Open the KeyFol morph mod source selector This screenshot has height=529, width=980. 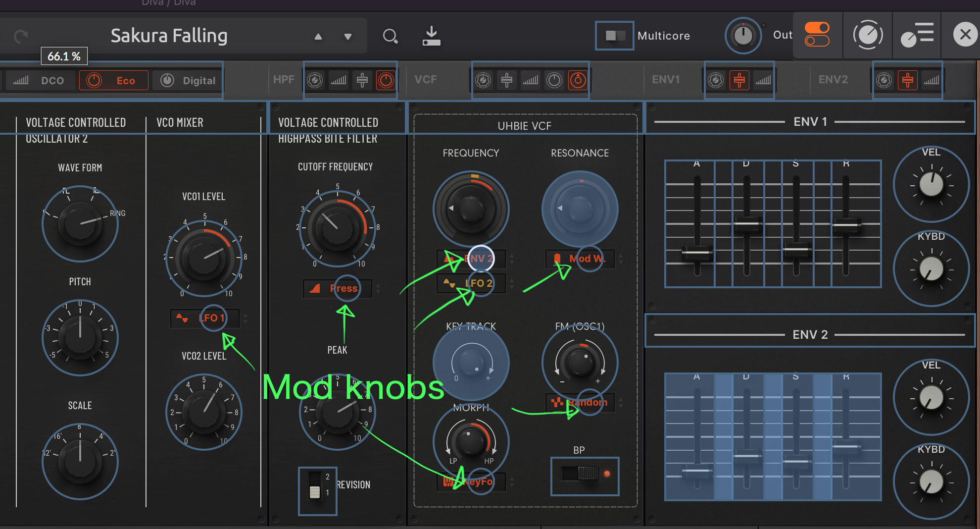pos(471,481)
